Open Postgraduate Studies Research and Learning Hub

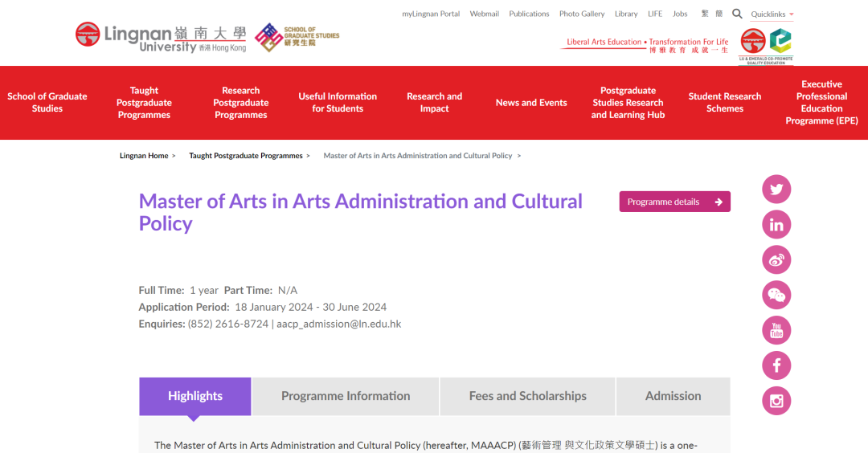coord(628,102)
